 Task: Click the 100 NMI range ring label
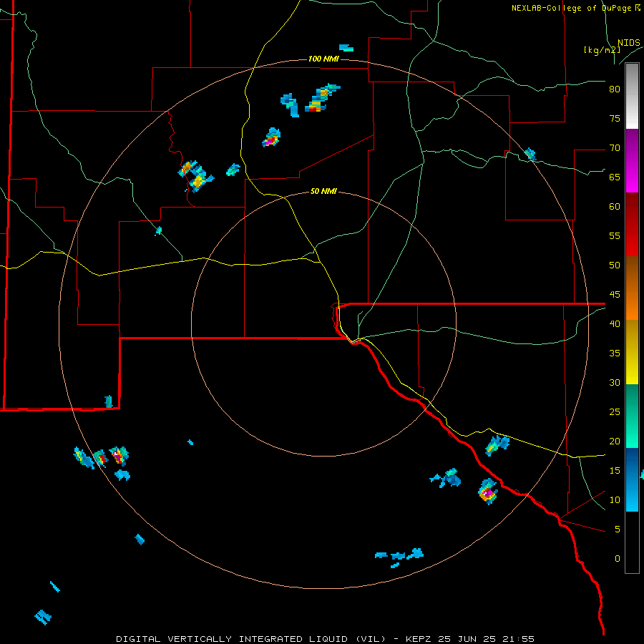pos(323,59)
